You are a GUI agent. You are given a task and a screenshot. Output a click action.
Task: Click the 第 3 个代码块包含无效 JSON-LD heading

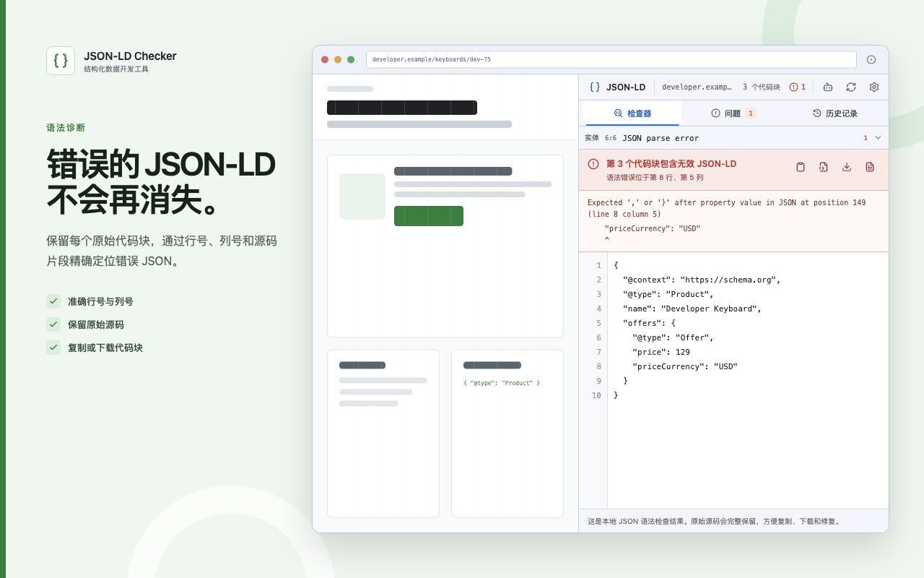coord(671,164)
